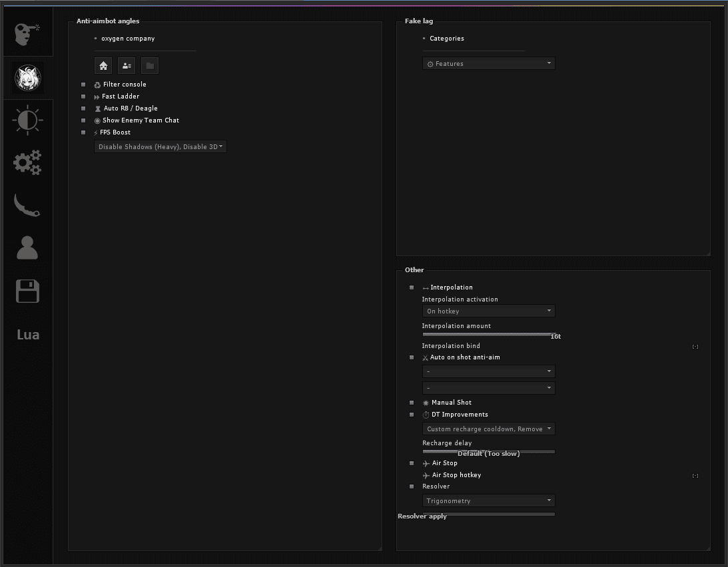Toggle the Air Stop checkbox

pos(412,463)
